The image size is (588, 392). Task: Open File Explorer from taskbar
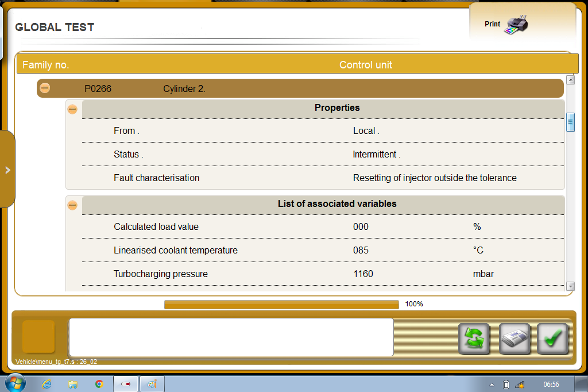pos(73,384)
